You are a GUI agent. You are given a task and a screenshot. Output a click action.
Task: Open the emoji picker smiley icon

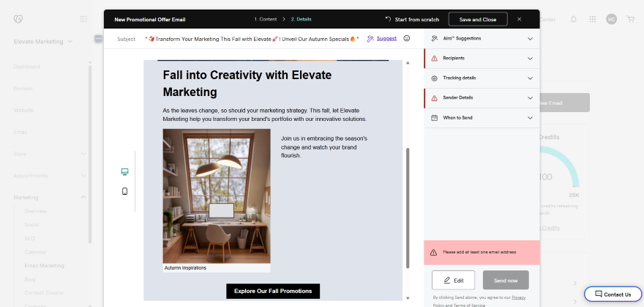[x=407, y=38]
